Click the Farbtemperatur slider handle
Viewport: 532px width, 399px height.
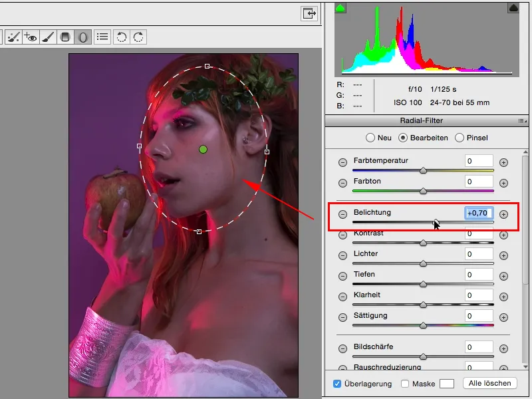(423, 170)
